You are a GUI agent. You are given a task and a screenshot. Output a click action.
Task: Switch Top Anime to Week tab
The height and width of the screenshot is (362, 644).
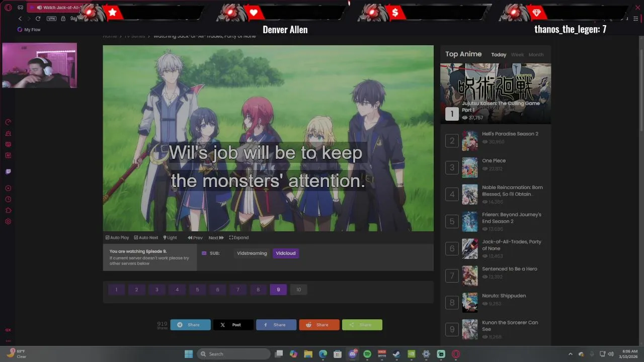pos(517,55)
